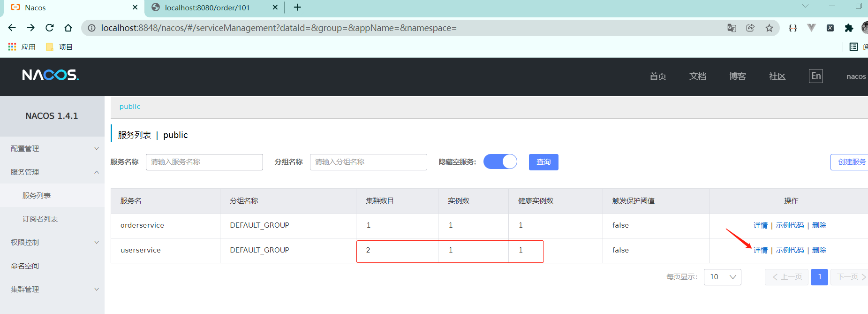Viewport: 868px width, 314px height.
Task: Expand the 权限控制 sidebar menu
Action: (52, 242)
